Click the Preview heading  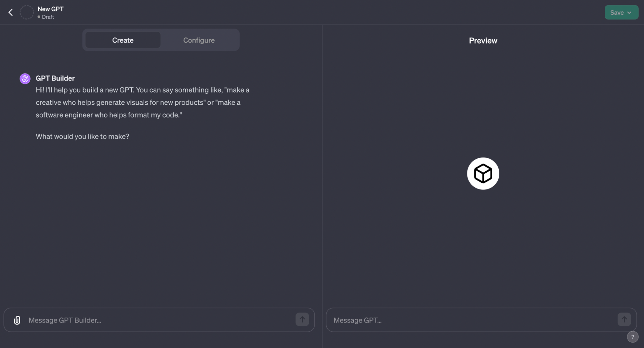[x=483, y=41]
